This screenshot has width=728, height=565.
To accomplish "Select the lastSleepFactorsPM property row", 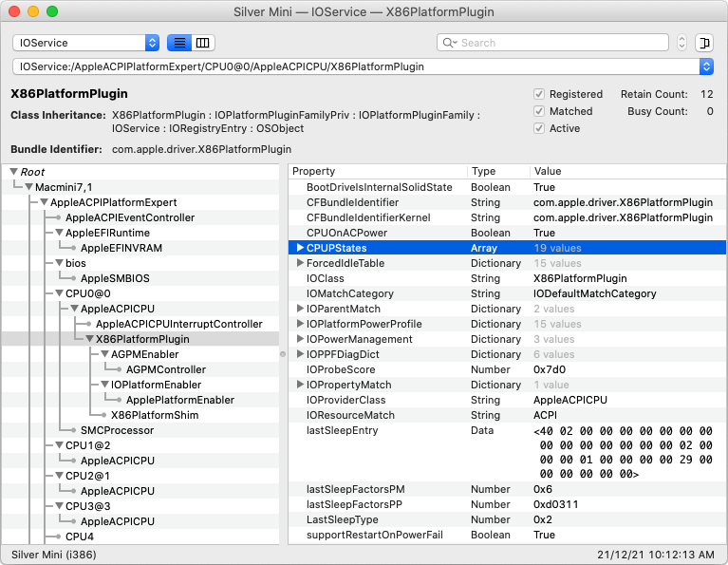I will tap(507, 489).
